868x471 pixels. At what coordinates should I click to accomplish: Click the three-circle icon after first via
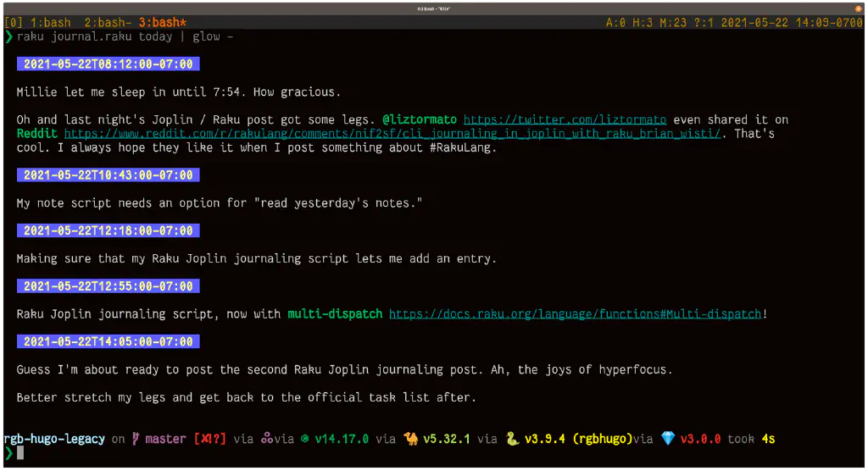(x=267, y=439)
